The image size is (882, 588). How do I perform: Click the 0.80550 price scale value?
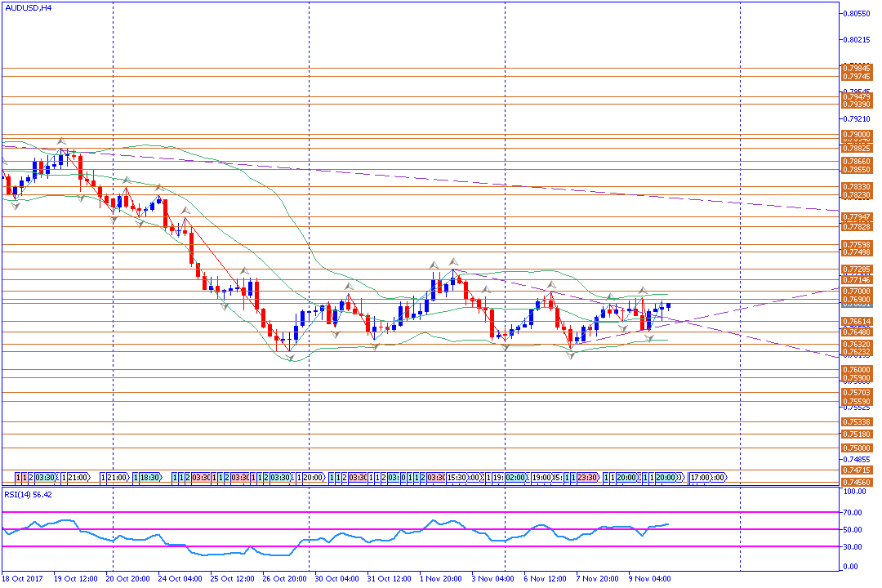click(856, 14)
